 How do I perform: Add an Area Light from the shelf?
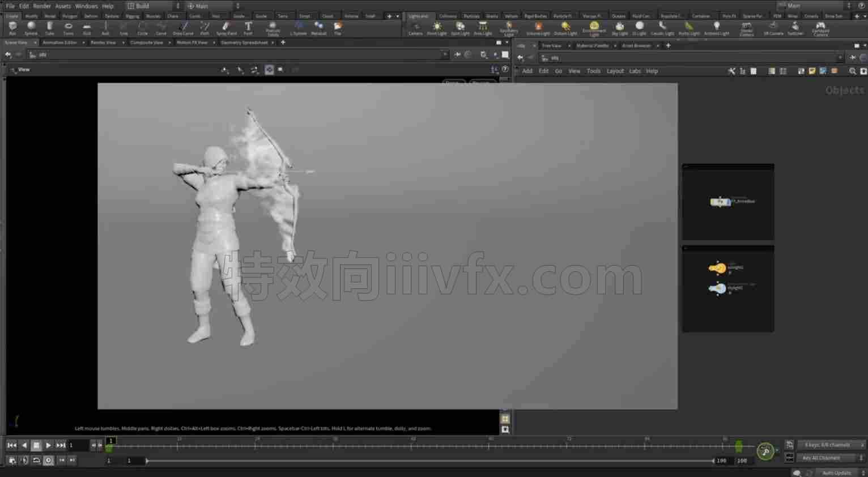click(x=483, y=28)
